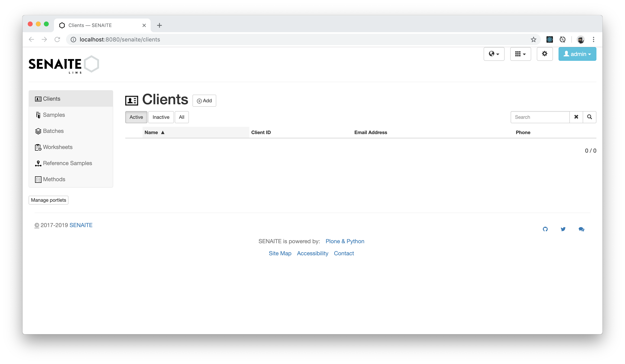Screen dimensions: 625x364
Task: Open the SENAITE footer link
Action: point(81,225)
